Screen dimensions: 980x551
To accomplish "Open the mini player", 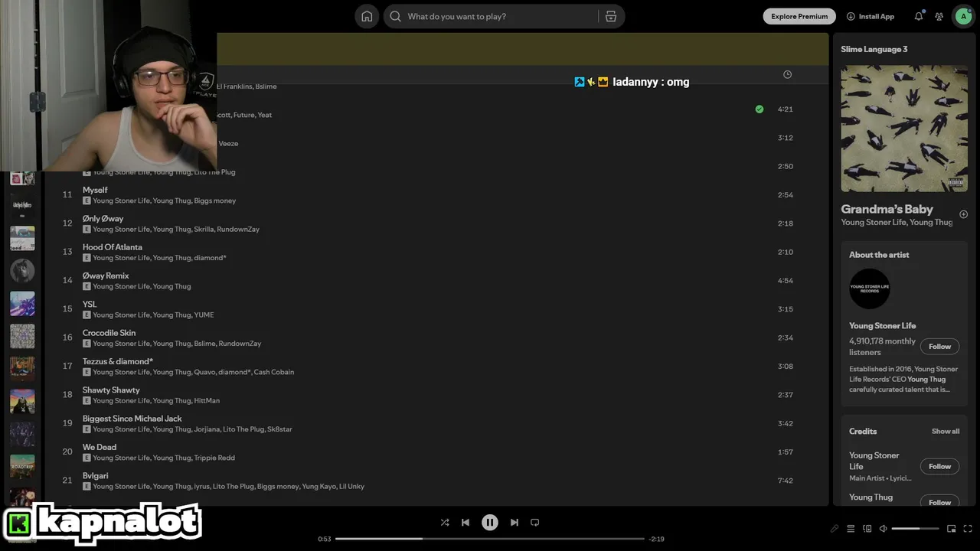I will coord(952,529).
